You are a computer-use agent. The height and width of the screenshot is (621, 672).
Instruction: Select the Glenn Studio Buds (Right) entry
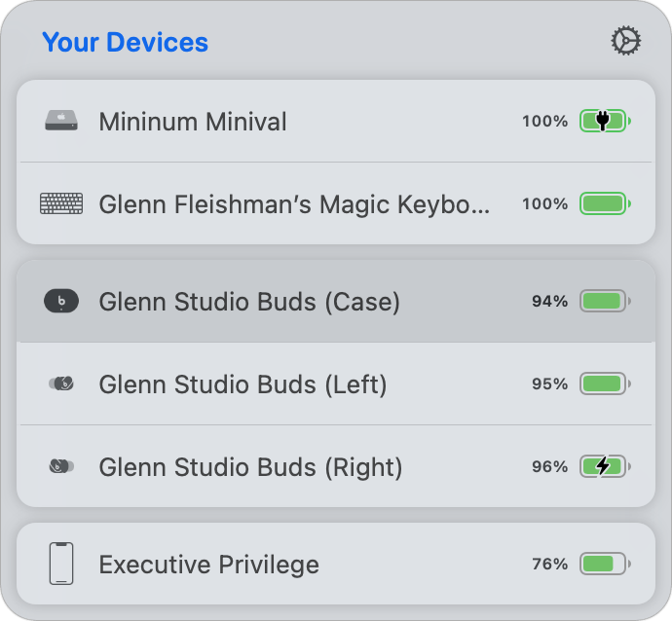click(x=336, y=466)
